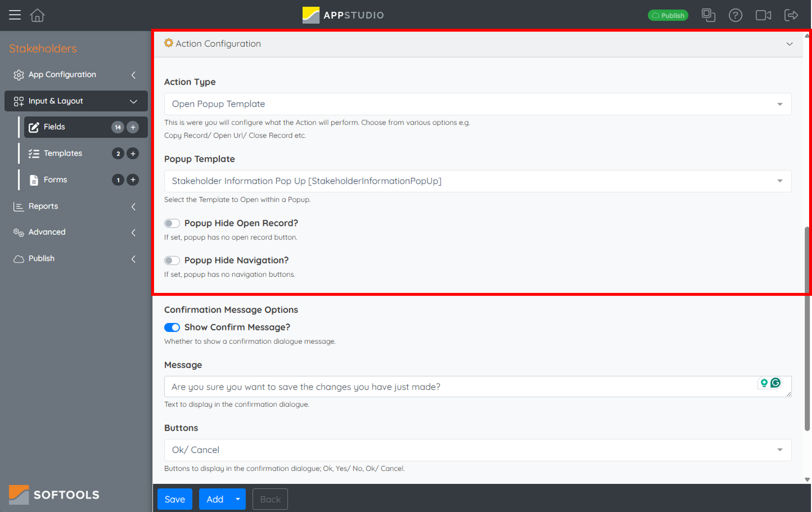Open the hamburger menu icon
Image resolution: width=812 pixels, height=512 pixels.
point(15,15)
